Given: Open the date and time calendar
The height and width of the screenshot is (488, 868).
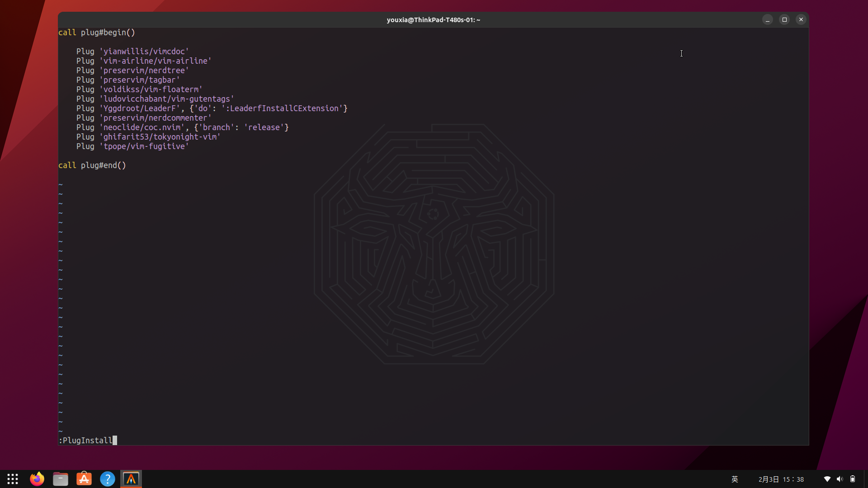Looking at the screenshot, I should pyautogui.click(x=781, y=479).
